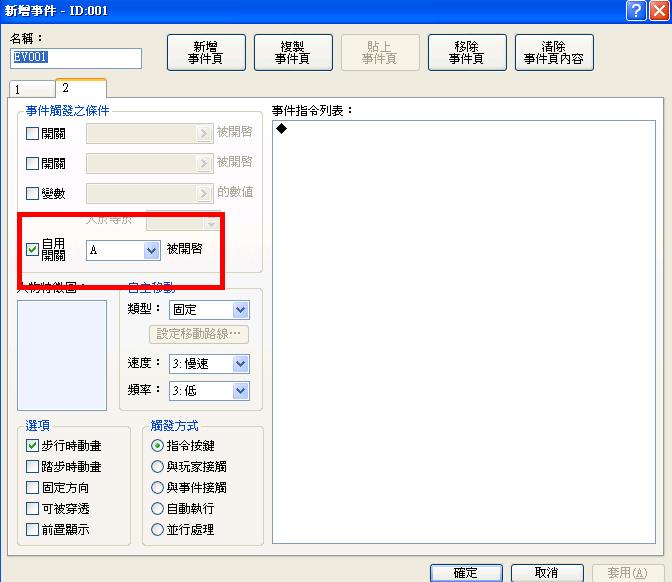Enable the first 開關 condition checkbox
Viewport: 672px width, 582px height.
33,134
